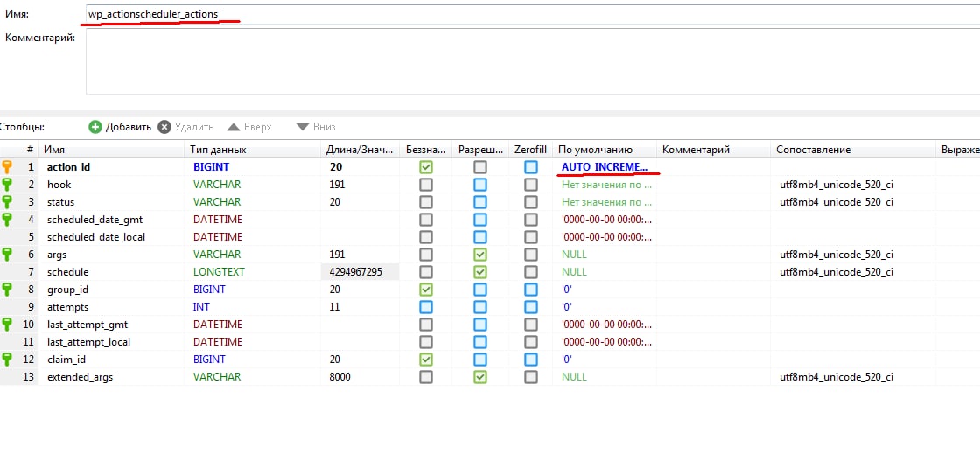Select the status column name cell

(111, 202)
